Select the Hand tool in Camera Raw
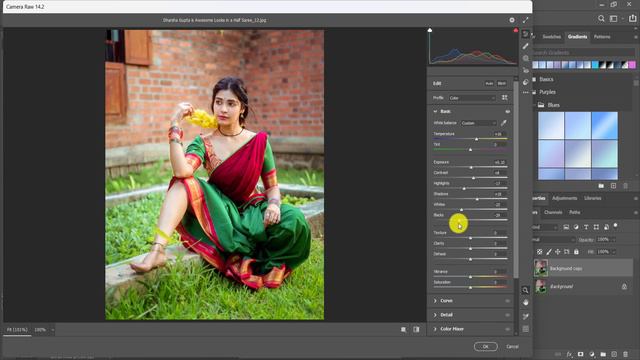Image resolution: width=640 pixels, height=360 pixels. tap(526, 302)
